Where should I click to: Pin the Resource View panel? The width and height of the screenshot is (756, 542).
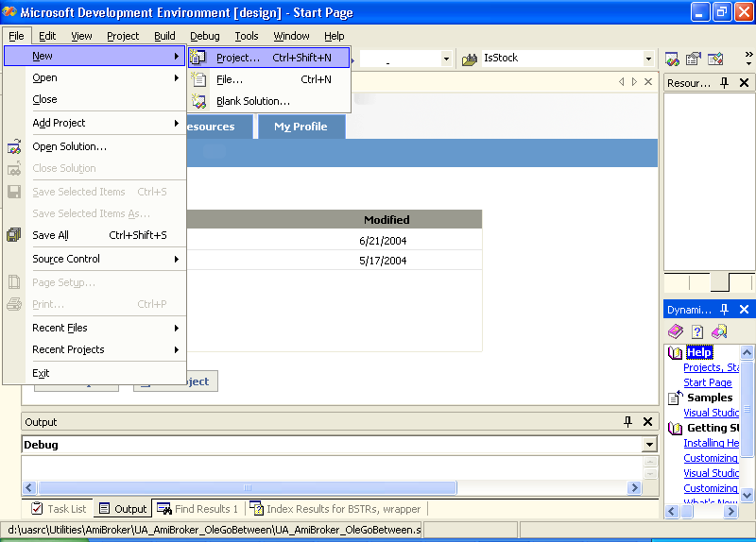coord(724,83)
